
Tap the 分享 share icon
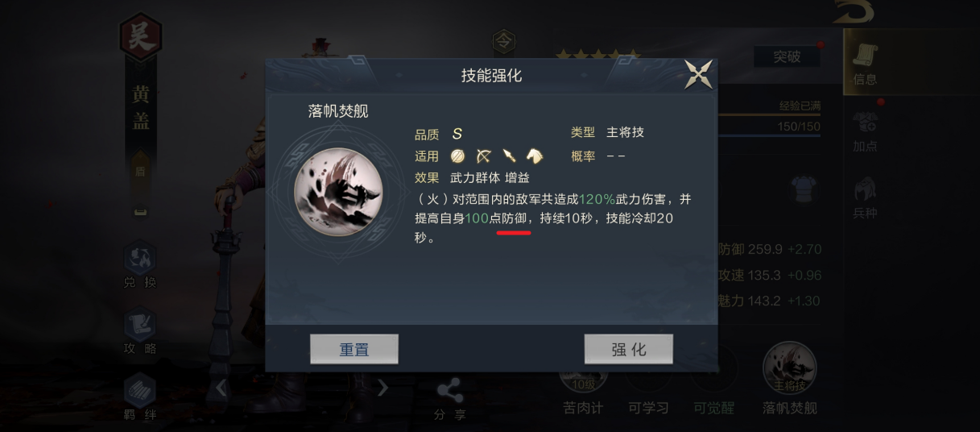click(449, 400)
